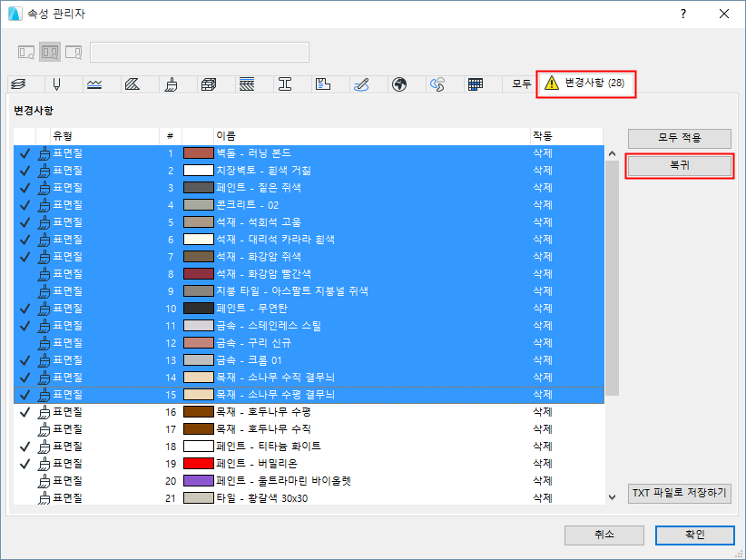Click the third search mode icon
The width and height of the screenshot is (746, 560).
coord(74,52)
